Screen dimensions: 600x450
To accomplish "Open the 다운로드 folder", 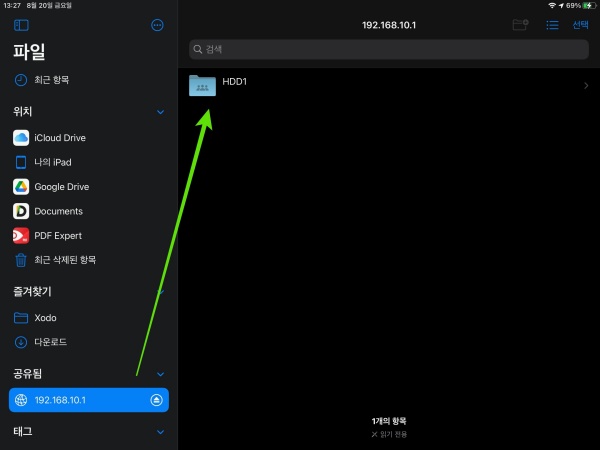I will click(52, 342).
